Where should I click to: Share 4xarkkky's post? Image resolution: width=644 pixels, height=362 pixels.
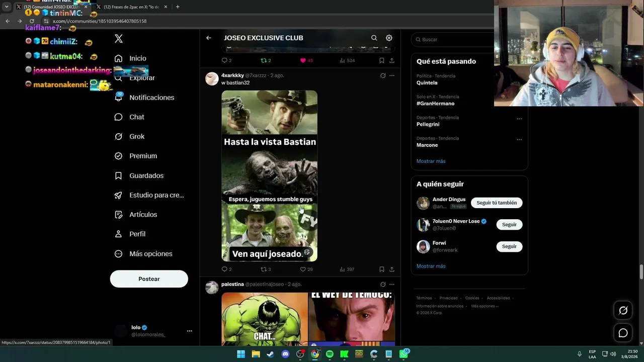(x=392, y=269)
